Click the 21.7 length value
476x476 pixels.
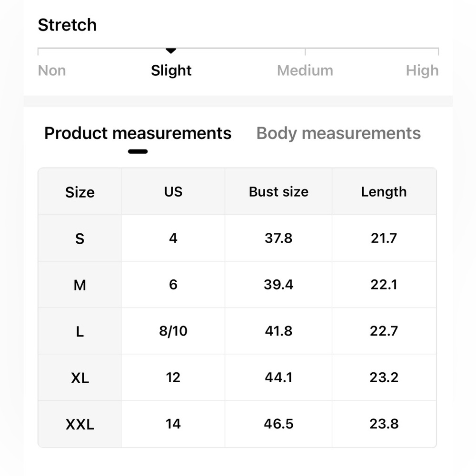384,238
